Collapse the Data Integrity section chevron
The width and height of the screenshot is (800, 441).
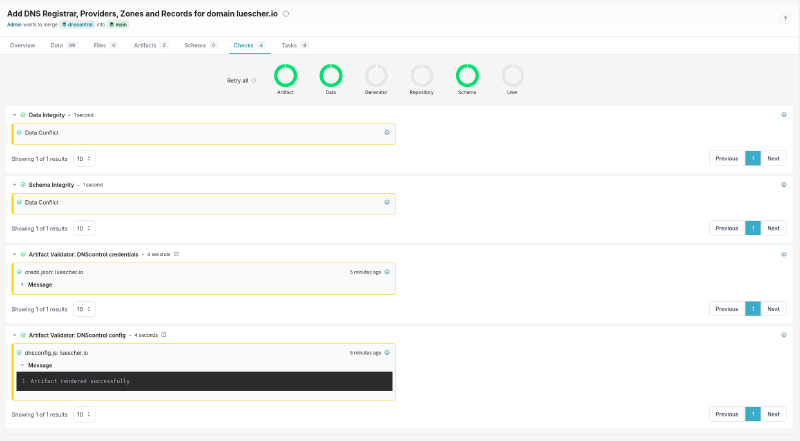coord(14,115)
